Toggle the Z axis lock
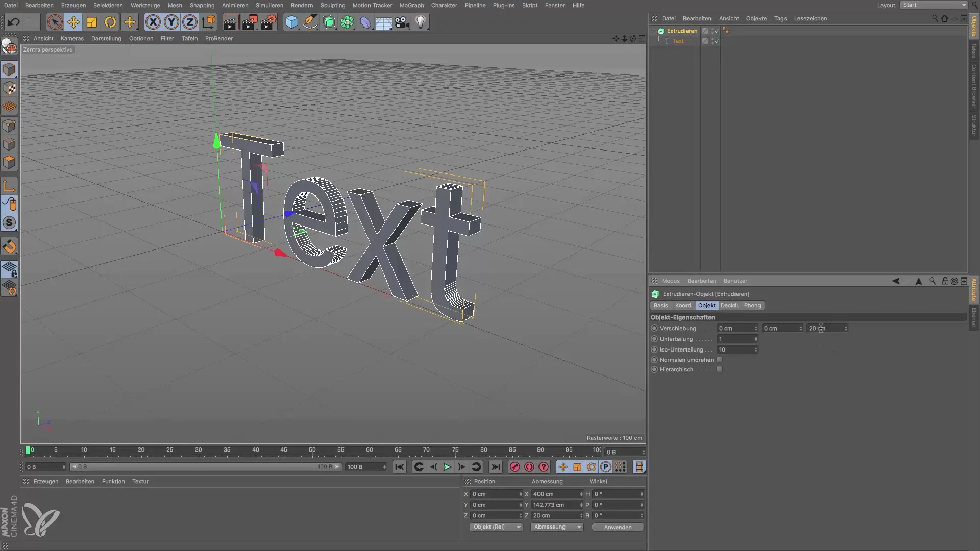The height and width of the screenshot is (551, 980). click(190, 22)
